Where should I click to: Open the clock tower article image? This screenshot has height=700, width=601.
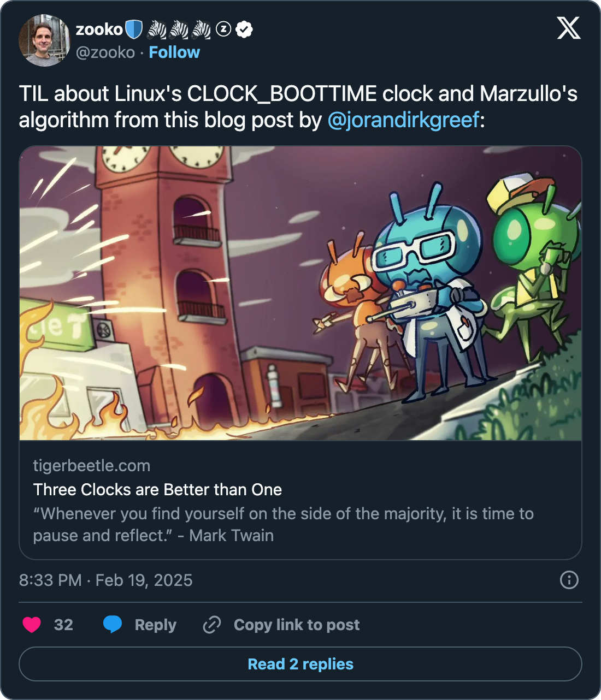[x=300, y=293]
